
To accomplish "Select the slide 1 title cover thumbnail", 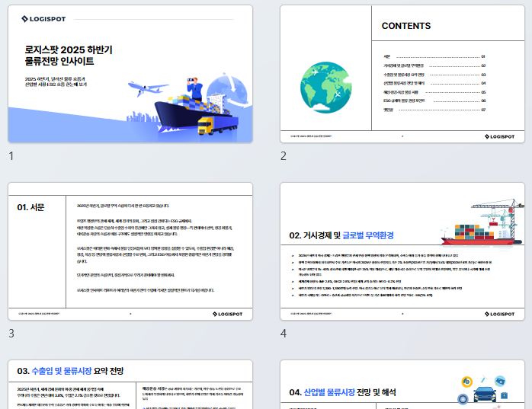I will pyautogui.click(x=130, y=74).
